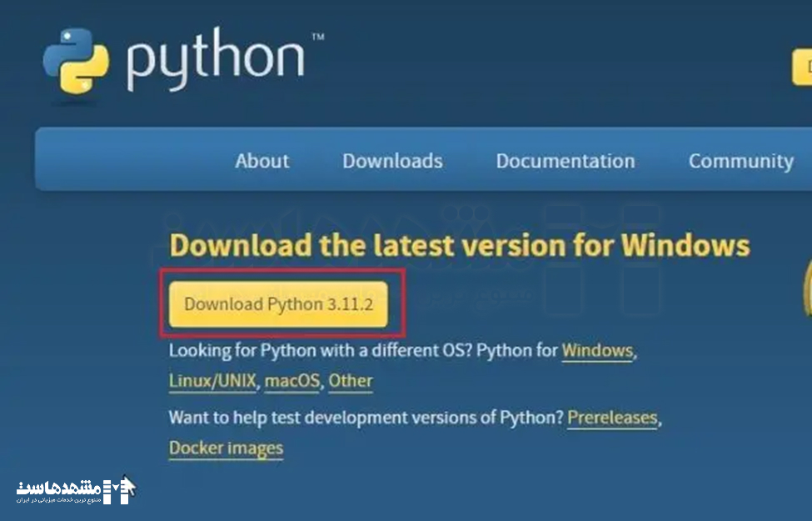This screenshot has height=521, width=812.
Task: Open the Linux/UNIX download link
Action: 214,382
